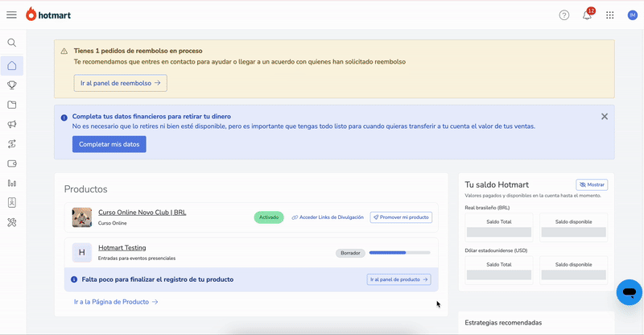Follow Ir a la Página de Producto link
644x335 pixels.
[116, 302]
